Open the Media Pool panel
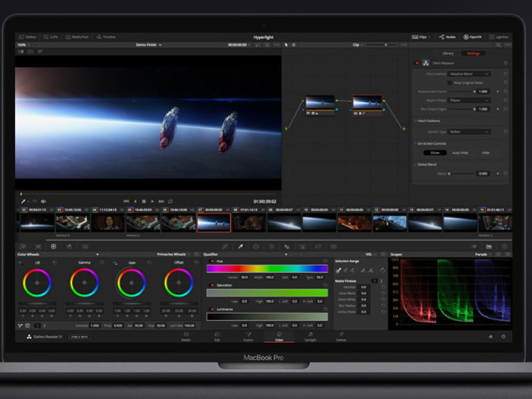 coord(77,37)
